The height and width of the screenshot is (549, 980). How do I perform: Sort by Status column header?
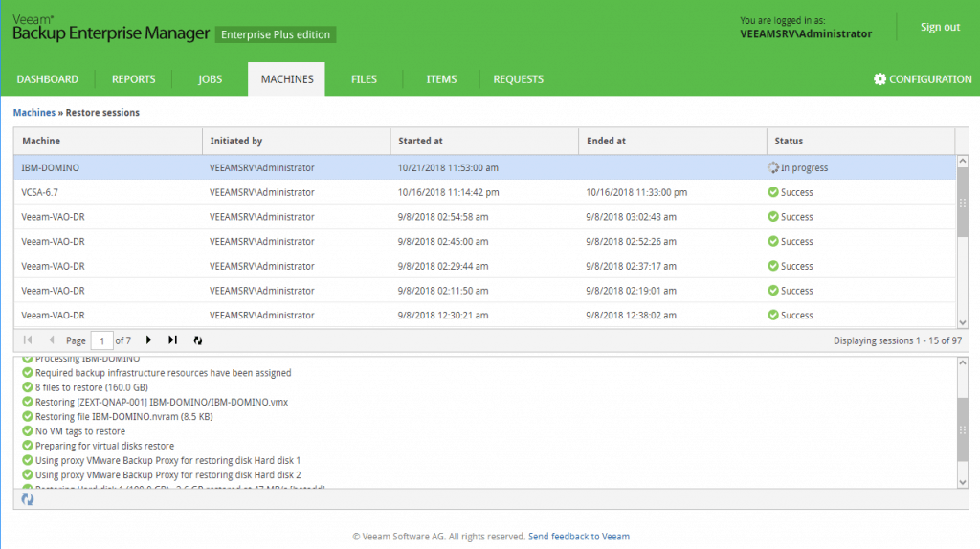pos(860,142)
